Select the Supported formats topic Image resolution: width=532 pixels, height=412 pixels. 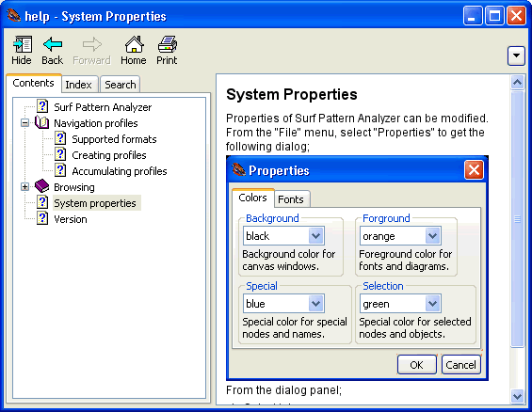(114, 139)
